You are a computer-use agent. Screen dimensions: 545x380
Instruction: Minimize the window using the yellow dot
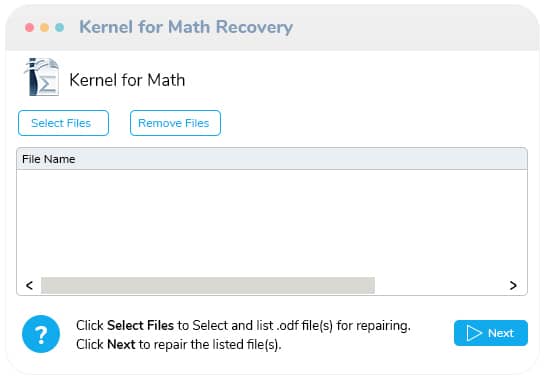44,27
